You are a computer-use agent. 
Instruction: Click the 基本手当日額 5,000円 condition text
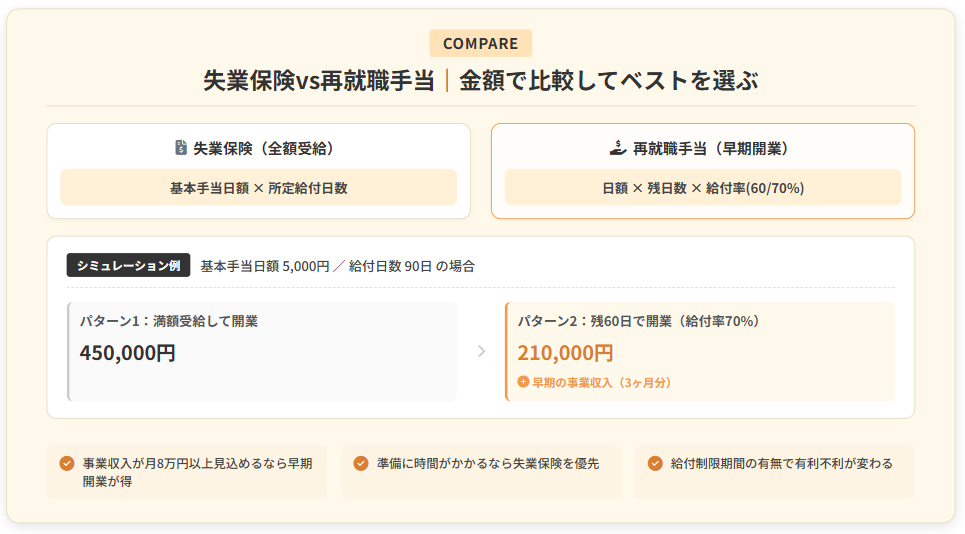[x=265, y=266]
